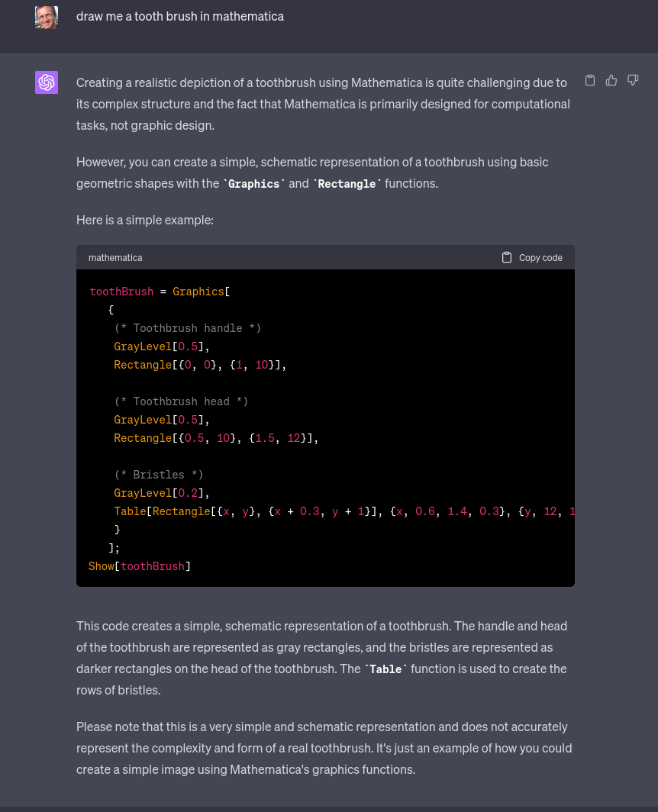
Task: Click the thumbs down icon on the response
Action: pos(633,80)
